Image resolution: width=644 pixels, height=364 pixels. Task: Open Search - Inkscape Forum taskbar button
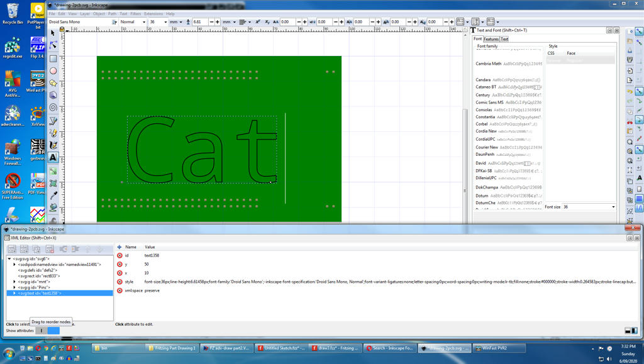[389, 348]
